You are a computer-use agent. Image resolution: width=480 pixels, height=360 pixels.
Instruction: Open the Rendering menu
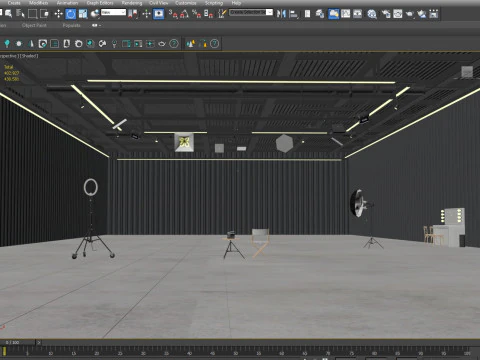[132, 3]
